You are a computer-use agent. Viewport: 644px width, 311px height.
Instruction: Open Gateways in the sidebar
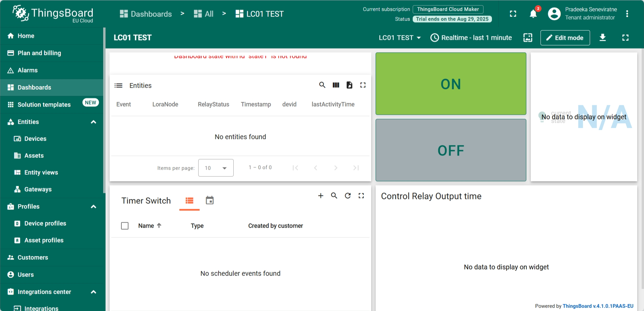point(52,189)
